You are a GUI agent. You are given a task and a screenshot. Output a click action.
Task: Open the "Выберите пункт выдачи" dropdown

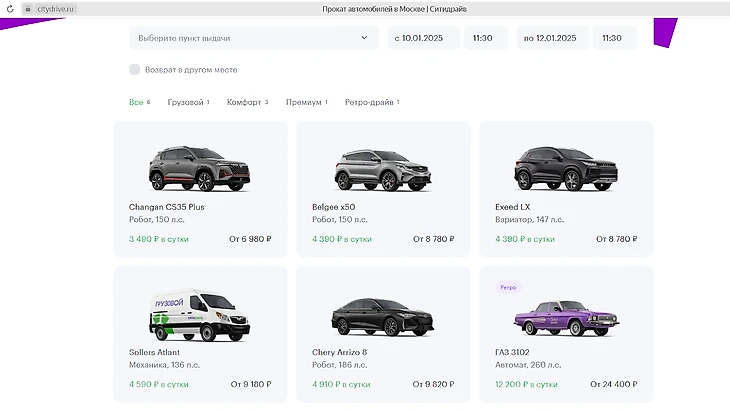[x=240, y=38]
